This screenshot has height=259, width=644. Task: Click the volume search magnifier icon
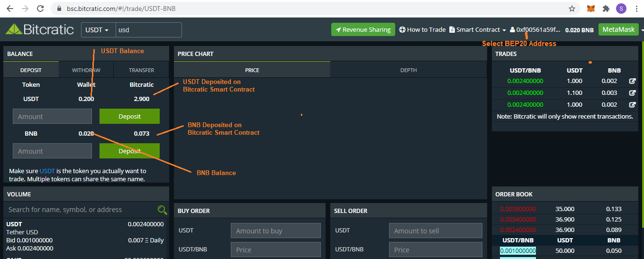[162, 210]
